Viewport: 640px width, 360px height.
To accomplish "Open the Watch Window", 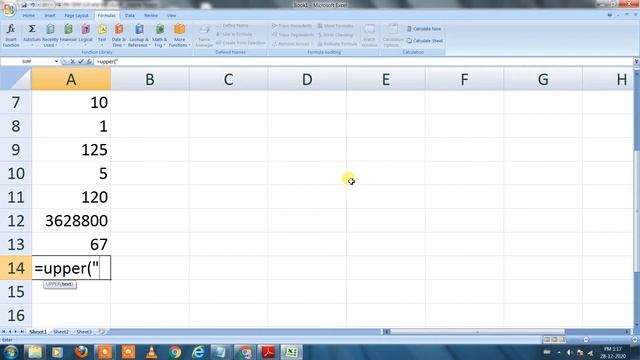I will pos(369,35).
